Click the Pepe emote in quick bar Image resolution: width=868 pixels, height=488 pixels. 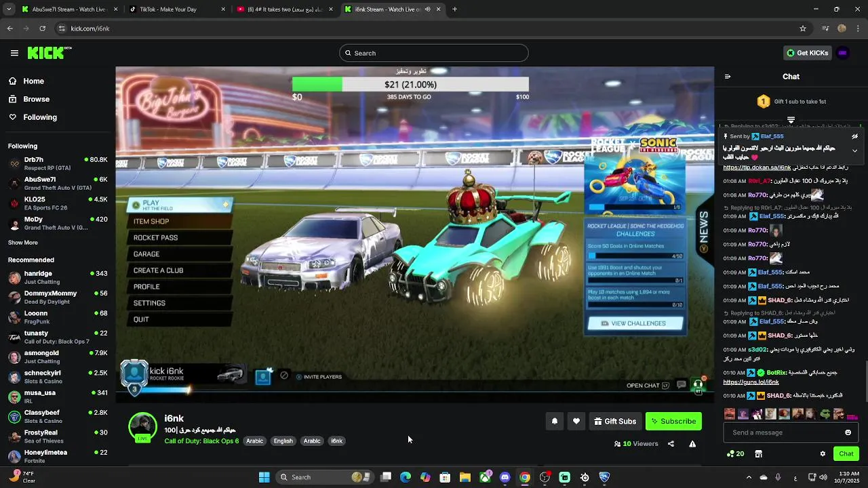825,414
